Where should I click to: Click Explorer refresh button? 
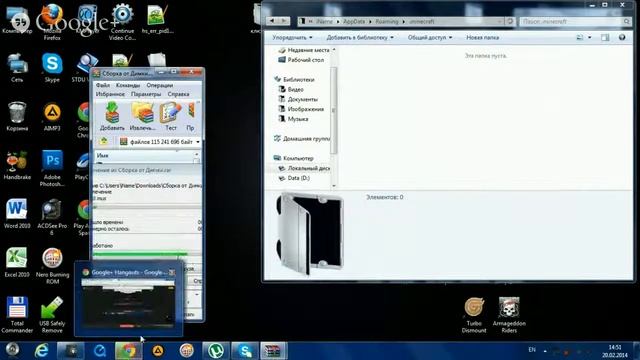(x=510, y=21)
